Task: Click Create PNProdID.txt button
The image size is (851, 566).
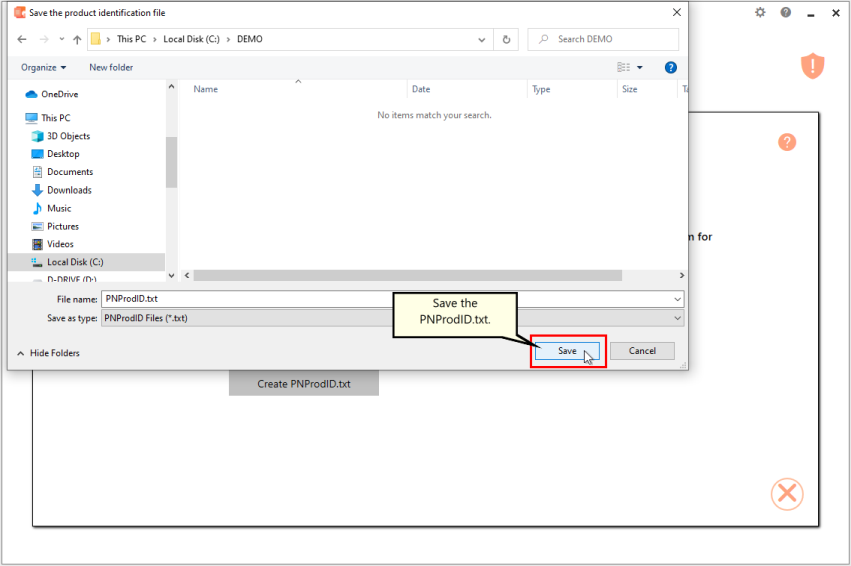Action: point(304,384)
